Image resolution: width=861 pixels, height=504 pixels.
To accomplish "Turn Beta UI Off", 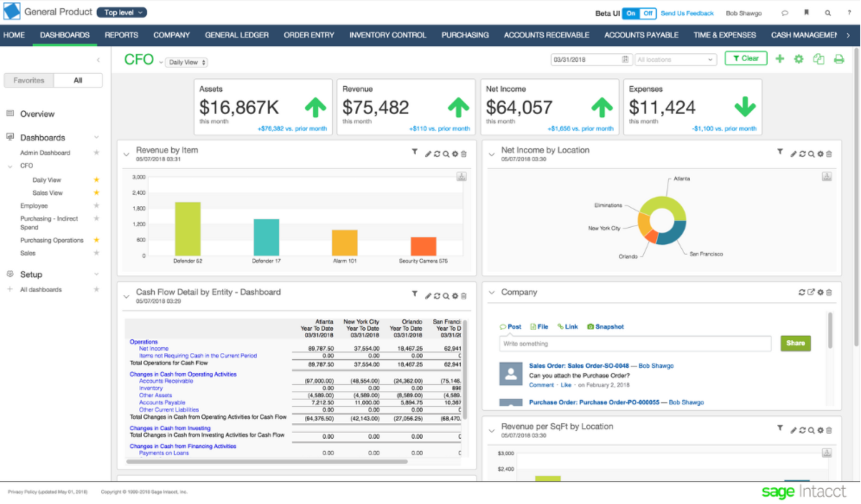I will (648, 13).
